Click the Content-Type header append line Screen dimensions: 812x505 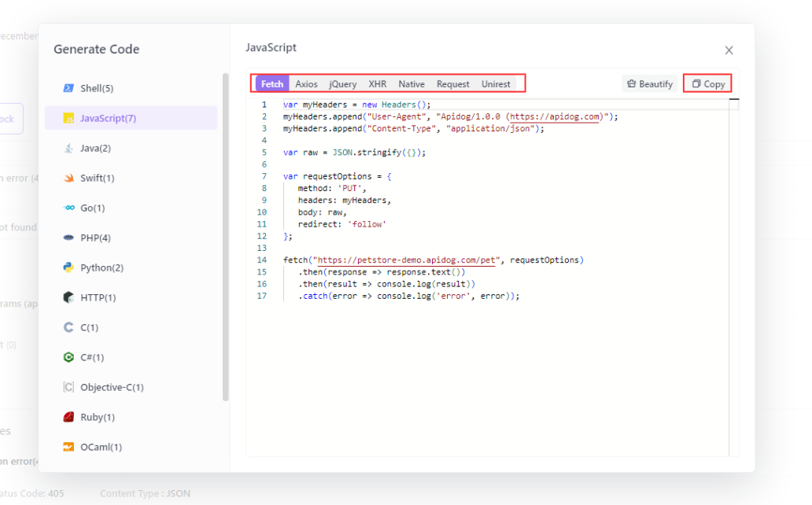pyautogui.click(x=414, y=128)
